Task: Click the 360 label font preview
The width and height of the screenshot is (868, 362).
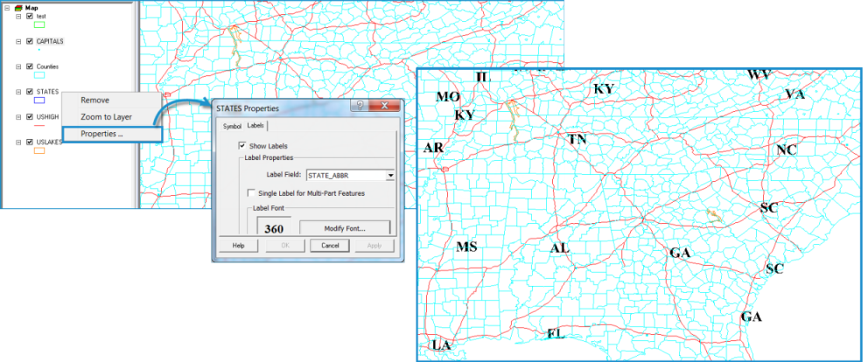Action: pyautogui.click(x=274, y=227)
